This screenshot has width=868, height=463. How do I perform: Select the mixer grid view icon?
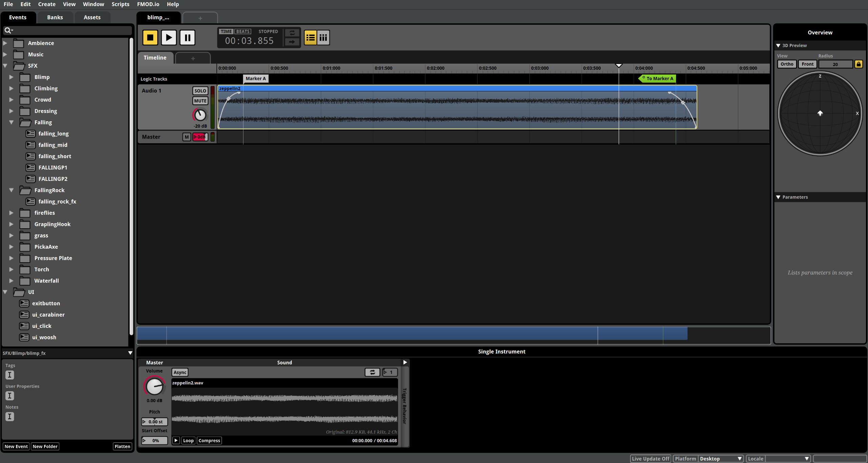[322, 38]
